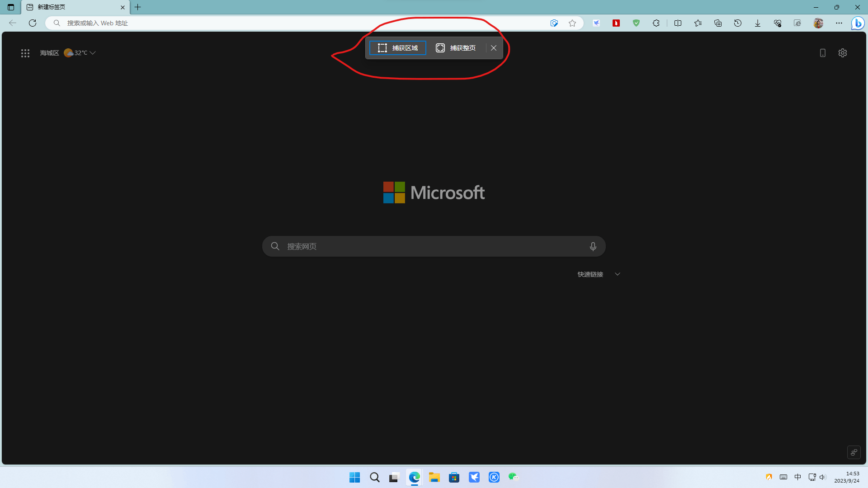The image size is (868, 488).
Task: Click the Capture area button
Action: tap(397, 48)
